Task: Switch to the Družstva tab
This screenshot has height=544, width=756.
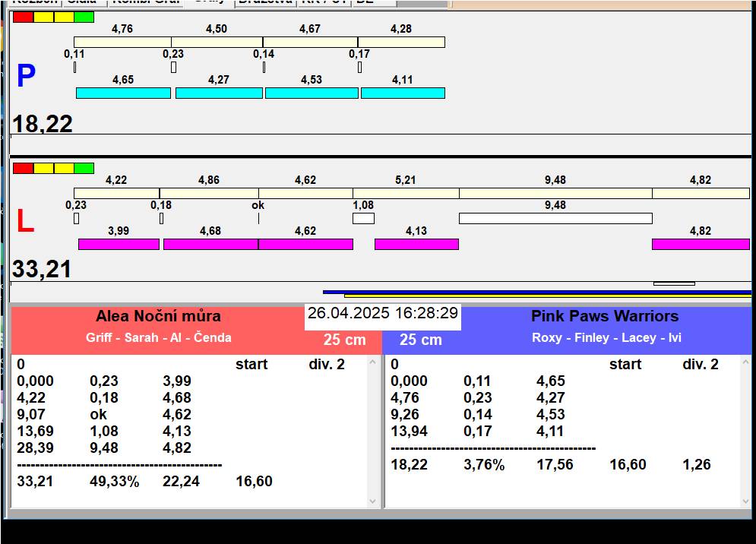Action: pos(264,2)
